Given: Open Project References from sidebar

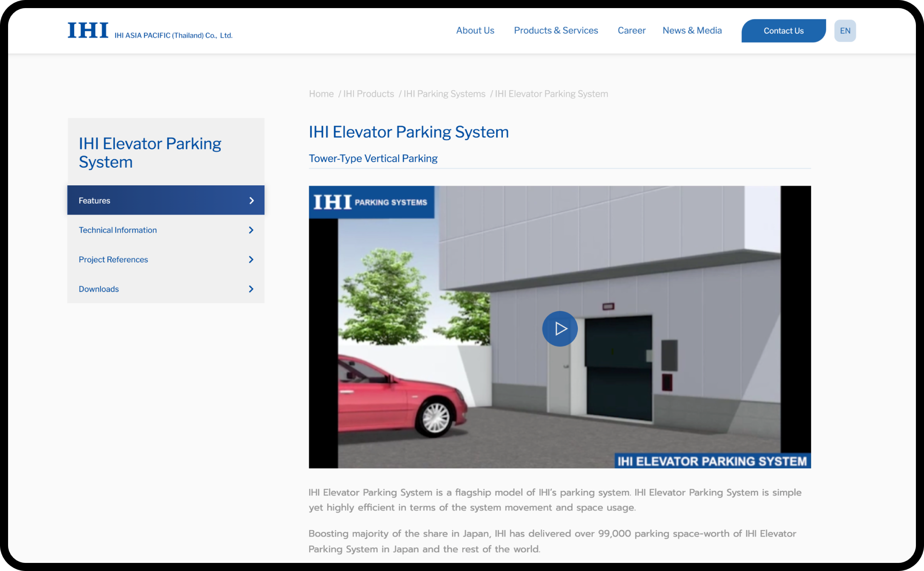Looking at the screenshot, I should tap(113, 260).
